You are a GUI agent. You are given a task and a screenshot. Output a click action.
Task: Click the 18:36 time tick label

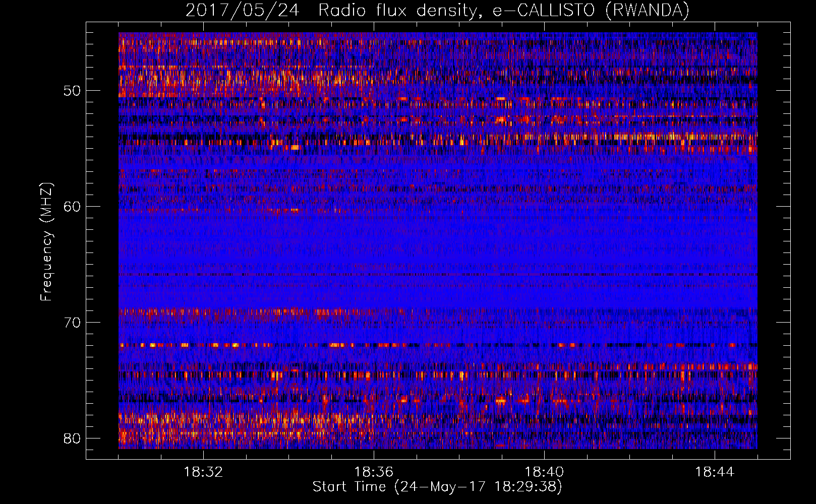click(x=374, y=472)
